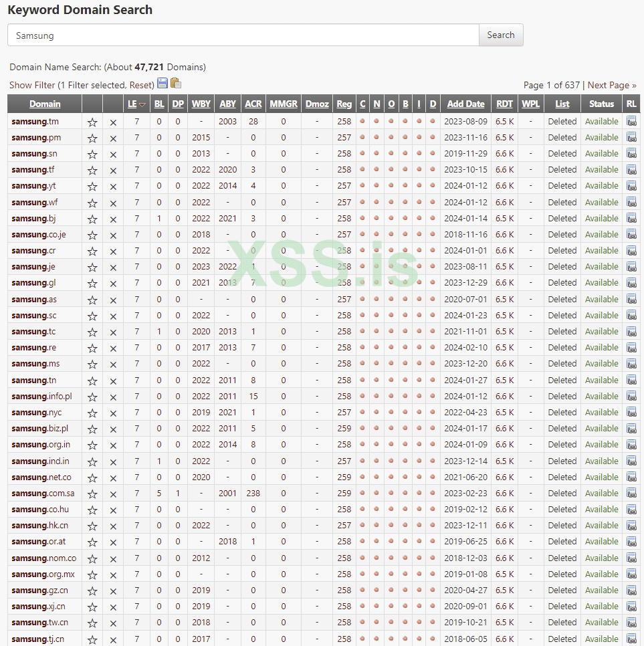The width and height of the screenshot is (644, 646).
Task: Click inside the Samsung keyword search field
Action: point(243,35)
